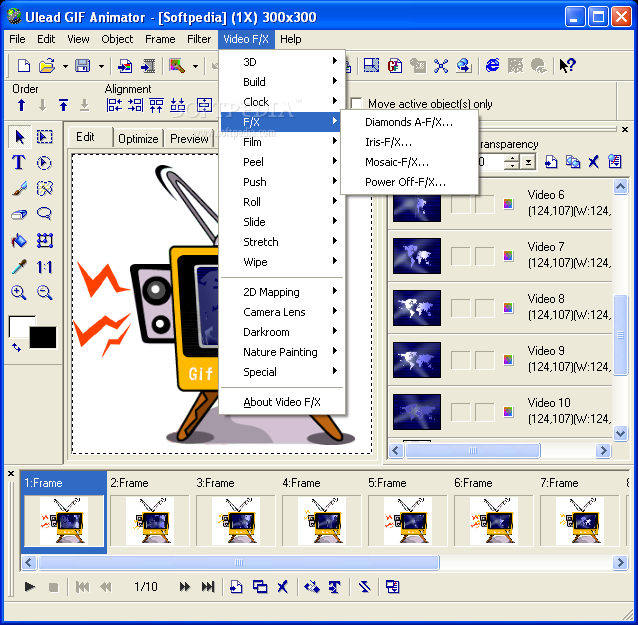The width and height of the screenshot is (638, 625).
Task: Toggle the first box for Video 10
Action: pyautogui.click(x=461, y=412)
